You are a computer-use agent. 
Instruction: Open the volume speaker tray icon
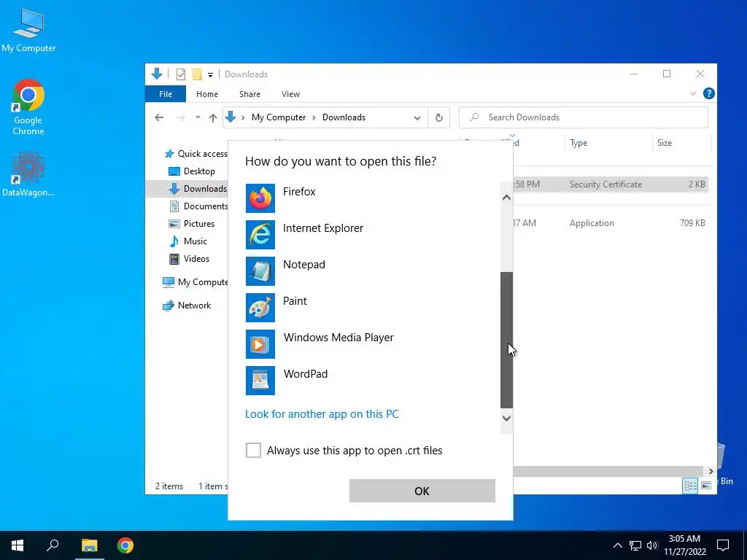click(x=652, y=545)
